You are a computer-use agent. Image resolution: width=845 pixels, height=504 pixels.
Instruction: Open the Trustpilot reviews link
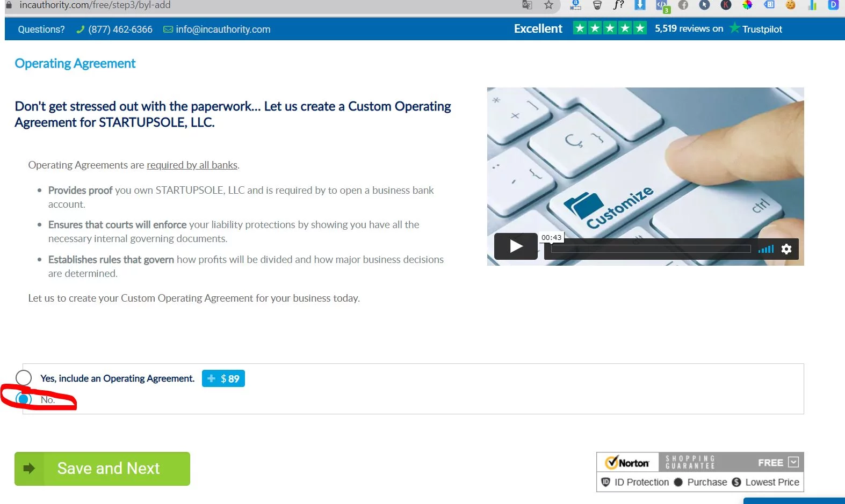(757, 29)
